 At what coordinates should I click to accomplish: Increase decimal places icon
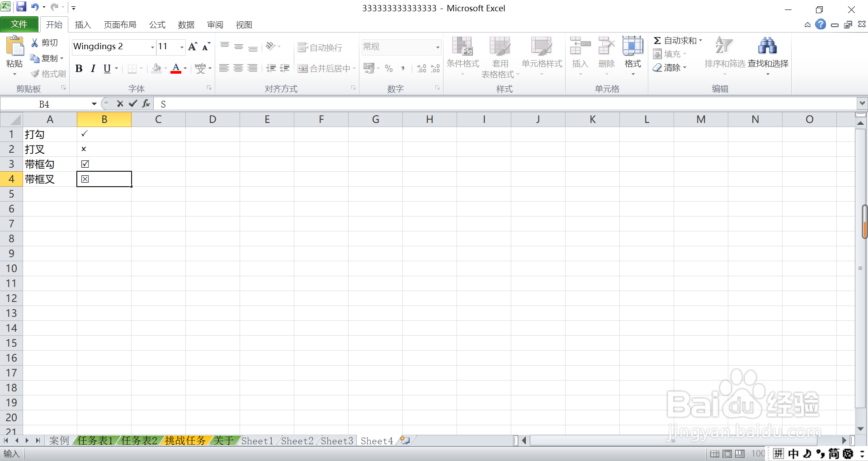(421, 69)
